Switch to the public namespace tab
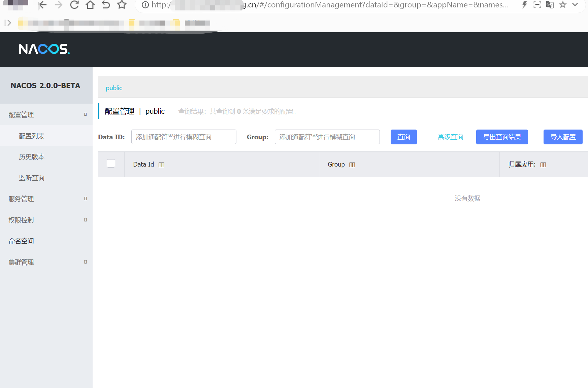This screenshot has height=388, width=588. [114, 88]
